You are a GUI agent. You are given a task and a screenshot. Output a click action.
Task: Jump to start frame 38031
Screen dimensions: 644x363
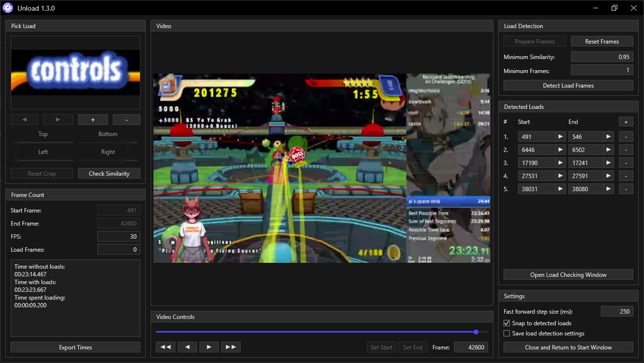pyautogui.click(x=561, y=189)
